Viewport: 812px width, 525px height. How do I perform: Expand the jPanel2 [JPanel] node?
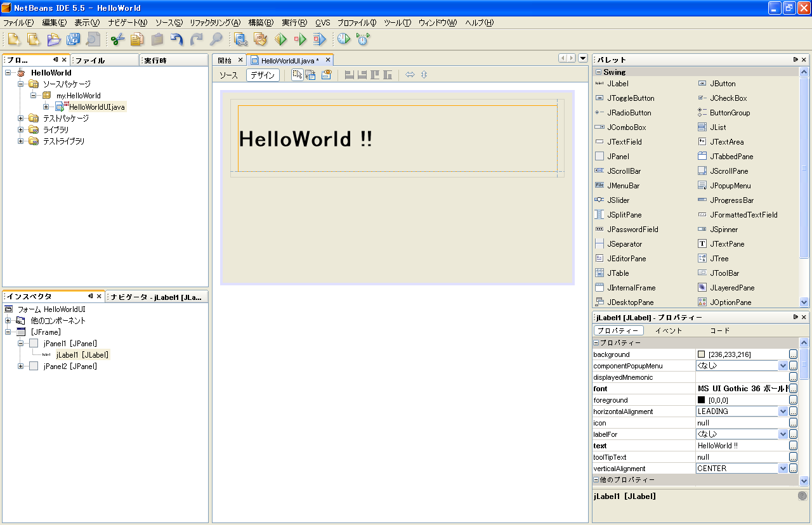tap(21, 366)
